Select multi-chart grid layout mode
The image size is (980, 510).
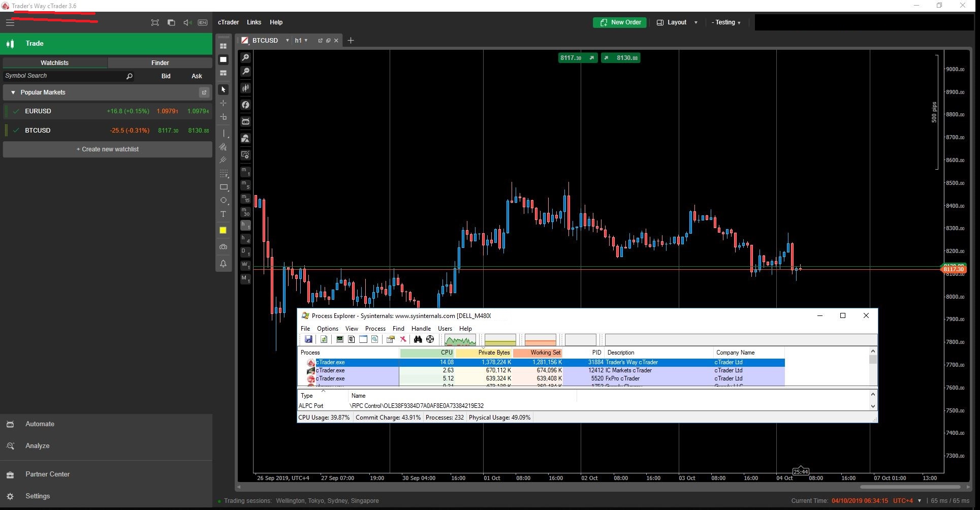(x=223, y=46)
